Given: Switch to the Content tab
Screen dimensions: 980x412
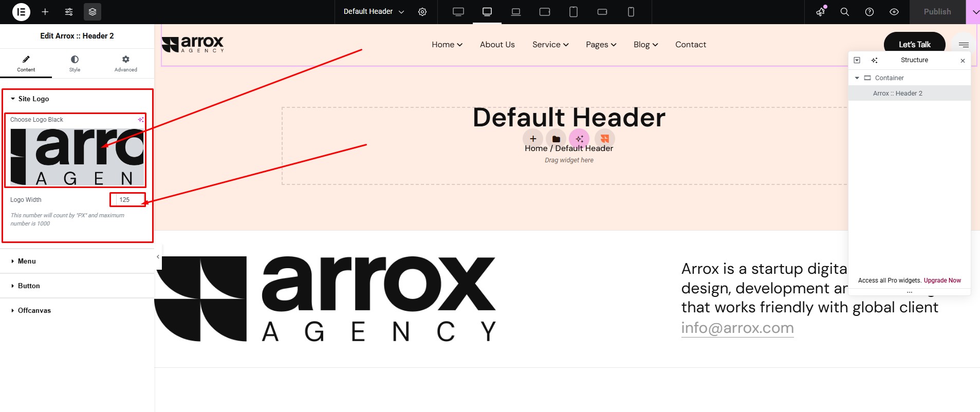Looking at the screenshot, I should point(26,63).
